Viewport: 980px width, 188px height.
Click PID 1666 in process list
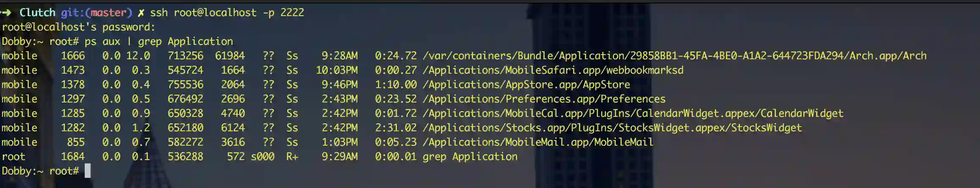click(x=73, y=56)
